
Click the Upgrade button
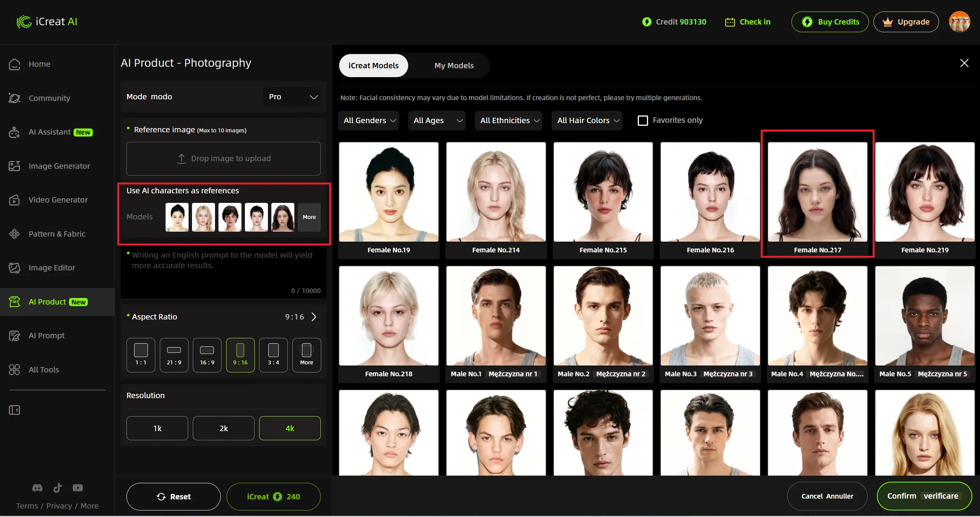(906, 22)
